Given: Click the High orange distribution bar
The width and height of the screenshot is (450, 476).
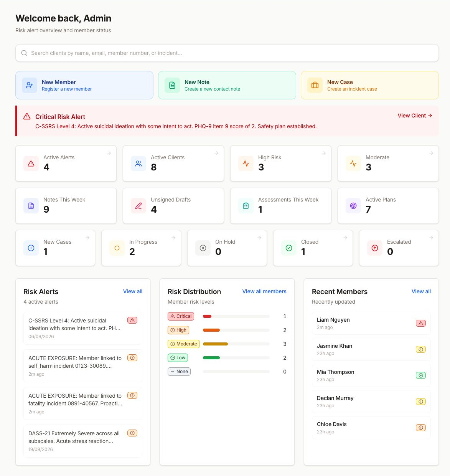Looking at the screenshot, I should tap(211, 330).
